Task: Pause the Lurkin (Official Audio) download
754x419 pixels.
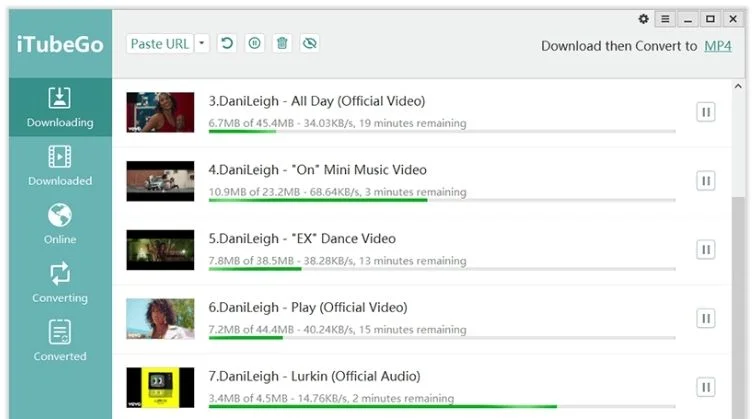Action: click(x=706, y=387)
